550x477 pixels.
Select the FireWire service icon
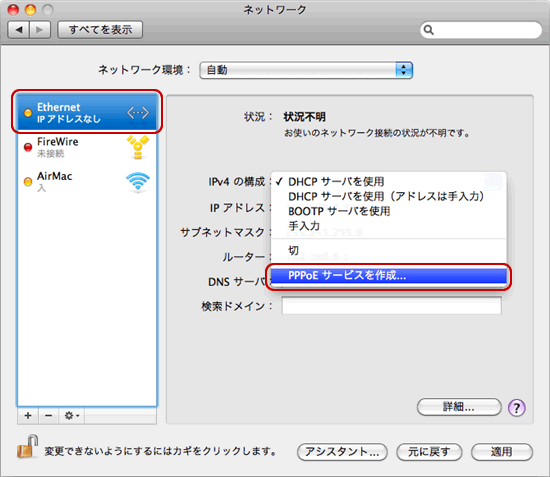coord(138,147)
